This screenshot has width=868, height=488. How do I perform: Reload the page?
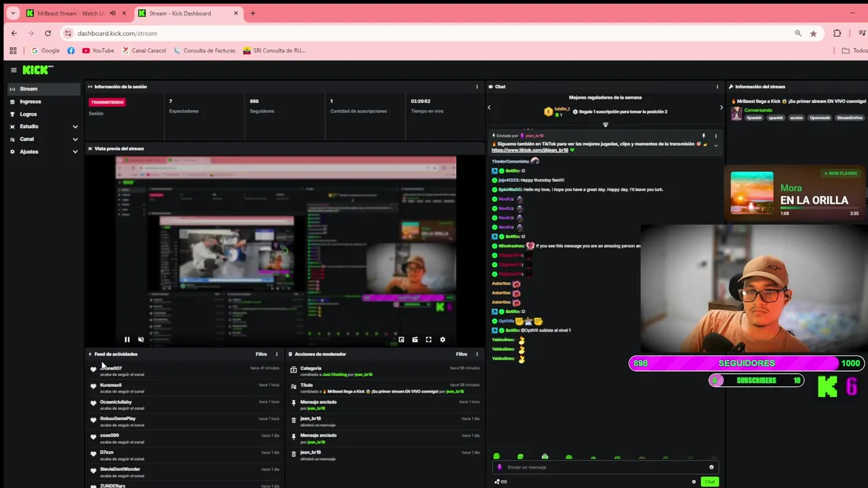pos(47,33)
